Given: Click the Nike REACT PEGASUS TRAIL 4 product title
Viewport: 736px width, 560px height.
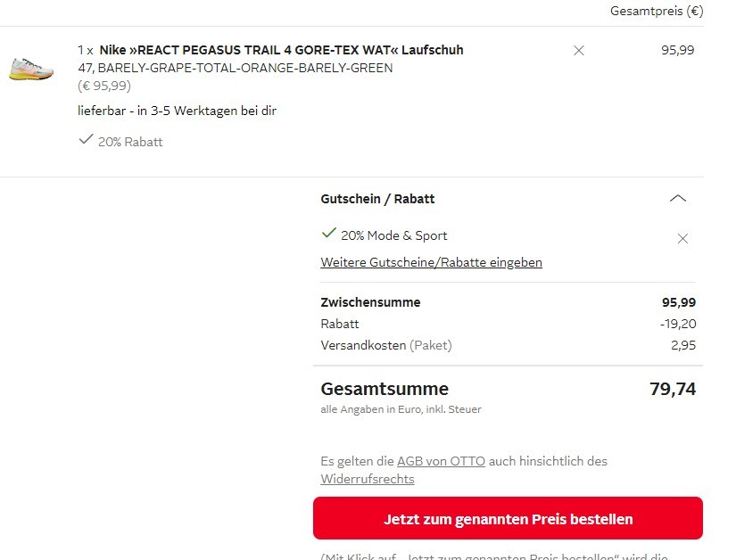Looking at the screenshot, I should (x=281, y=50).
